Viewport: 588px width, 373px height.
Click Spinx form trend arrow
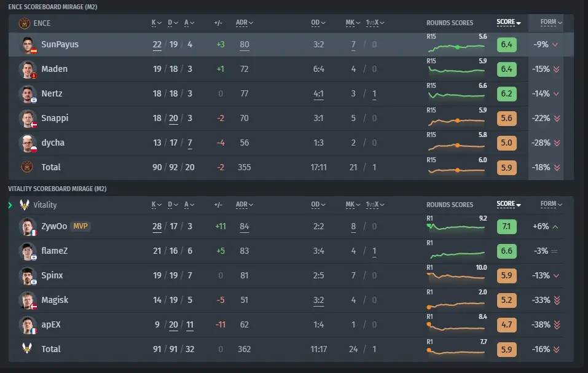556,275
